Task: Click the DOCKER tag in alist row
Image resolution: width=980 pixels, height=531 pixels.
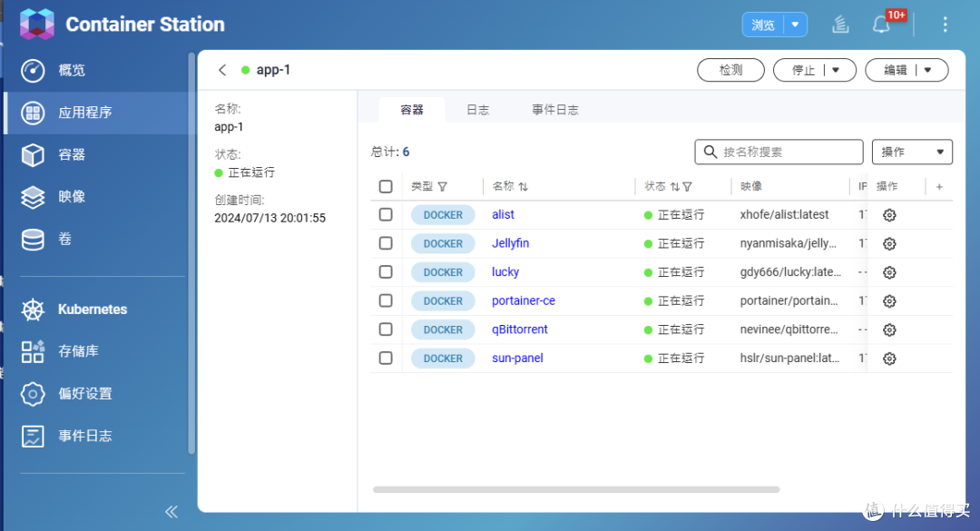Action: [x=443, y=215]
